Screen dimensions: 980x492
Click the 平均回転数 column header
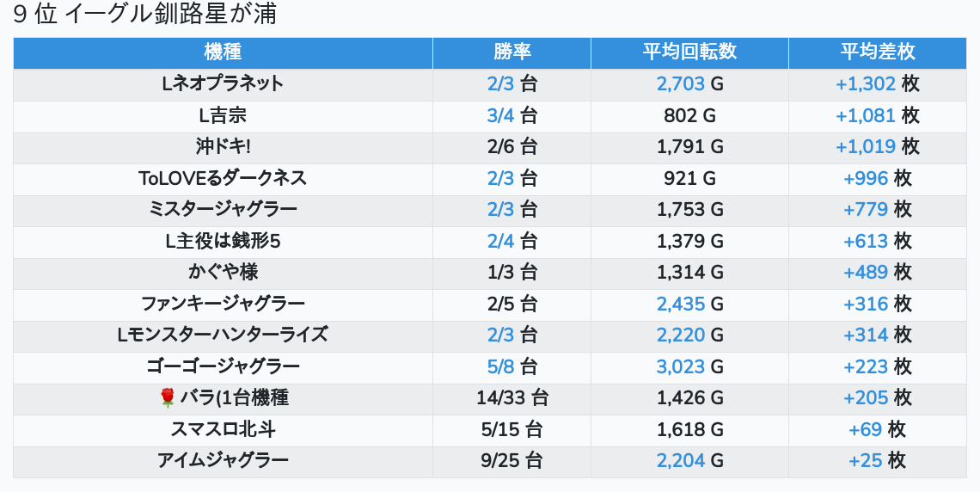click(x=689, y=52)
